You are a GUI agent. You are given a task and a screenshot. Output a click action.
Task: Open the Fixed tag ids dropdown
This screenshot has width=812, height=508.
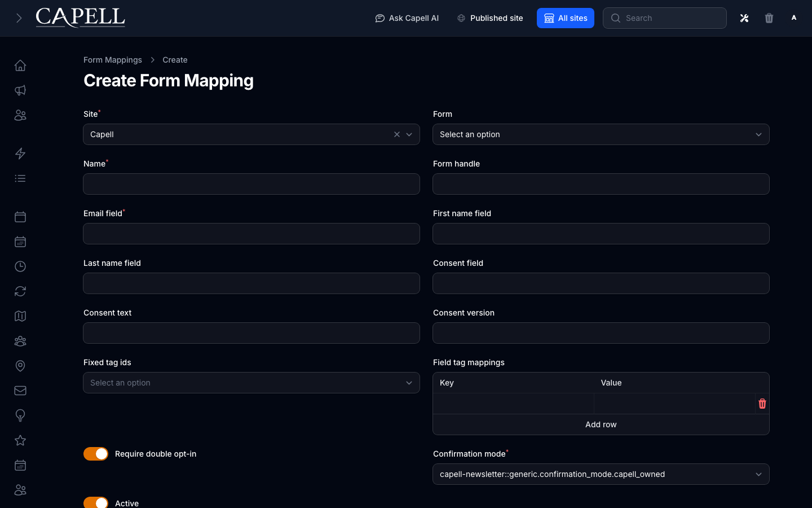coord(251,383)
